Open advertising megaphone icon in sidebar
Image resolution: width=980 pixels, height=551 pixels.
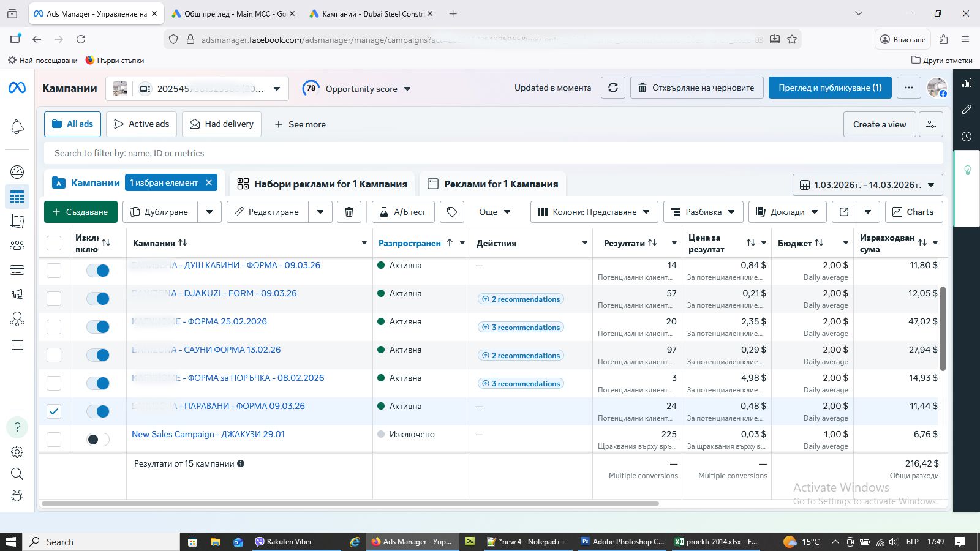pyautogui.click(x=17, y=294)
